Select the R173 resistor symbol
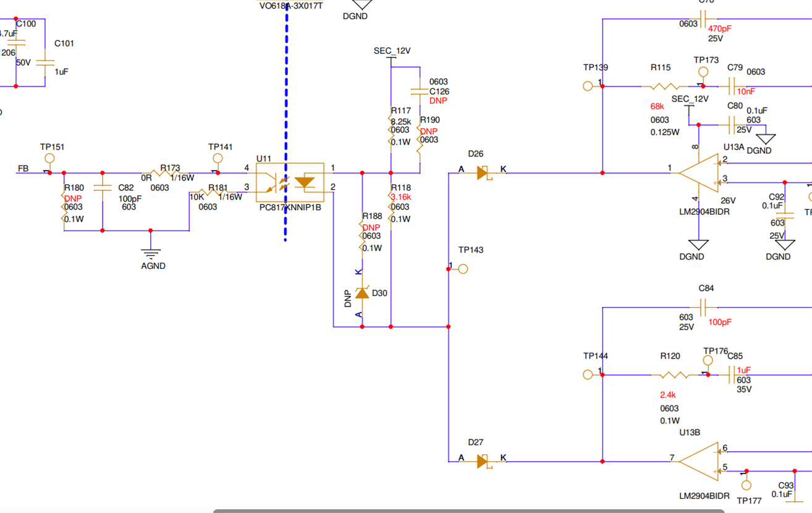 [165, 173]
